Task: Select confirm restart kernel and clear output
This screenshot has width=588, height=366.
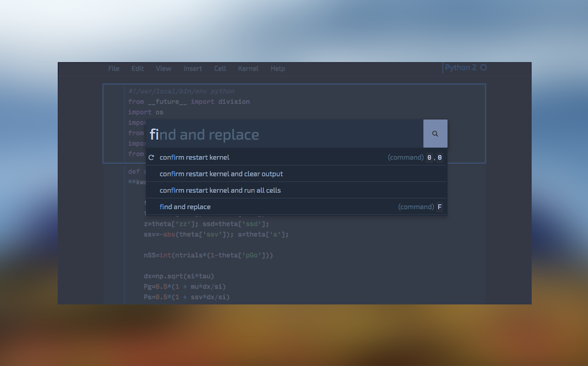Action: pos(221,173)
